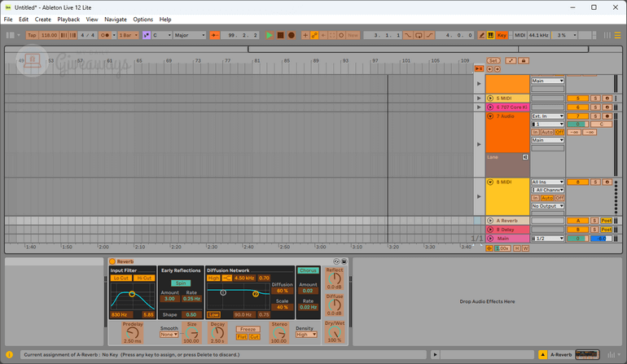Toggle 5 MIDI track activator
The width and height of the screenshot is (627, 364).
577,98
